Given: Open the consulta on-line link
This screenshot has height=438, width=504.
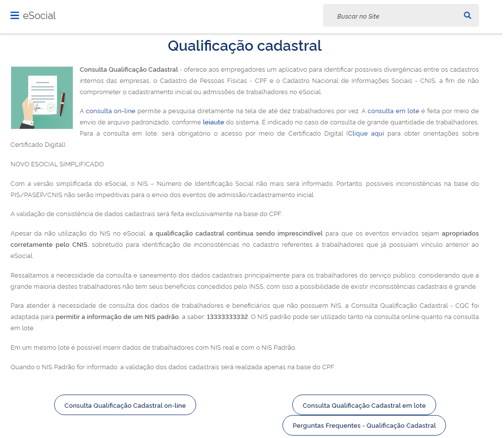Looking at the screenshot, I should pos(111,111).
